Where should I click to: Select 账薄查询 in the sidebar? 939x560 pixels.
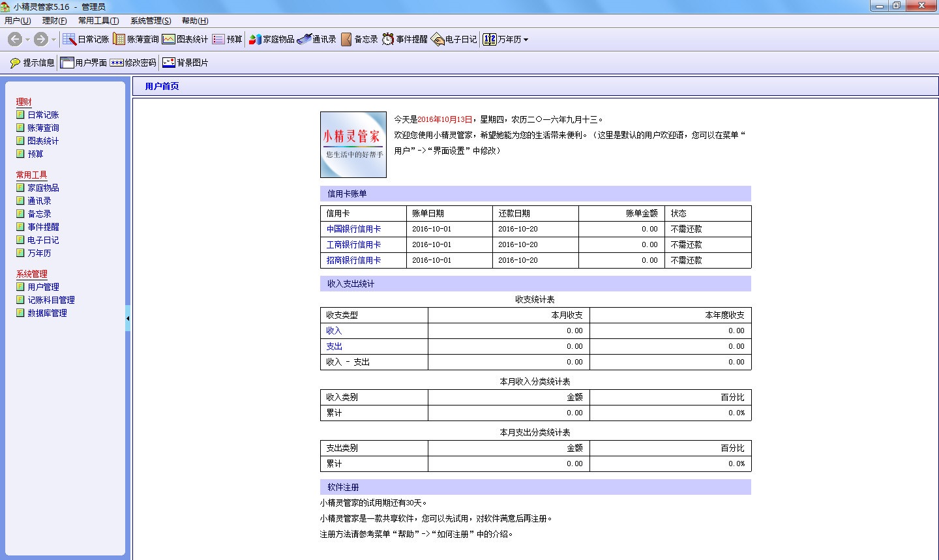pos(43,128)
